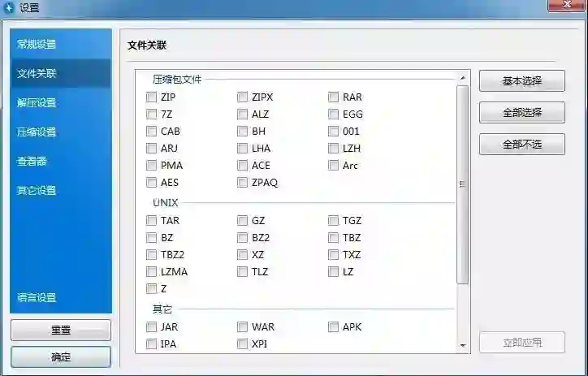Viewport: 588px width, 376px height.
Task: Open 压缩设置 section
Action: (x=61, y=132)
